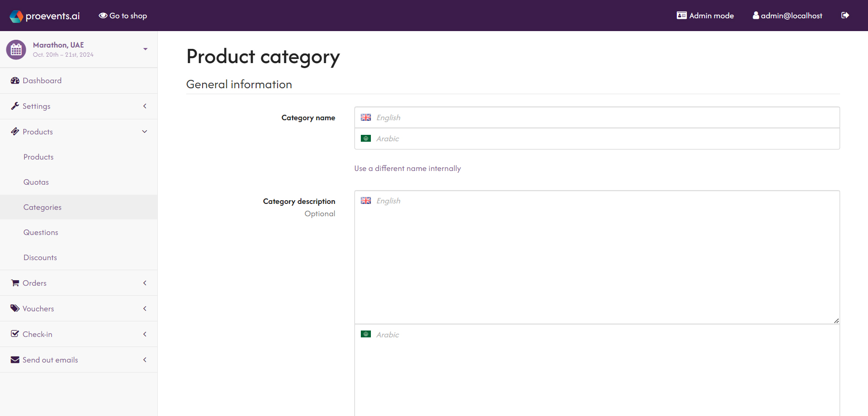Screen dimensions: 868x416
Task: Click the Vouchers tags icon
Action: [x=15, y=308]
